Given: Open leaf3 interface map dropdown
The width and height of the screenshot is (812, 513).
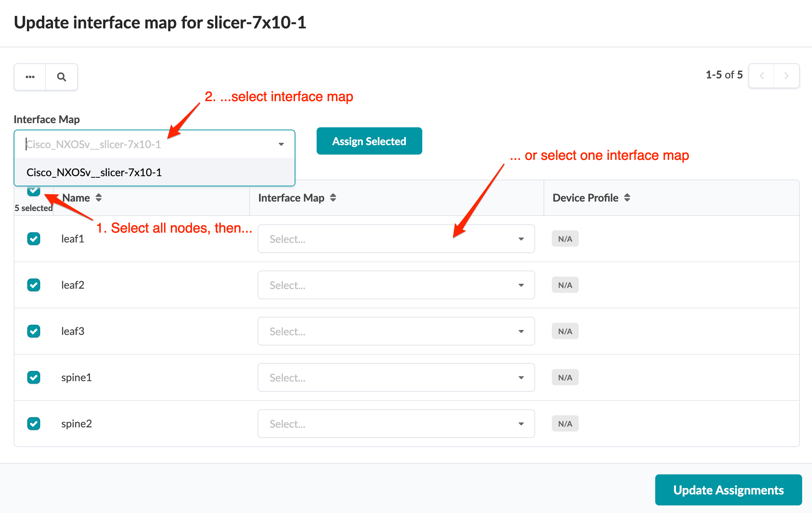Looking at the screenshot, I should 396,331.
